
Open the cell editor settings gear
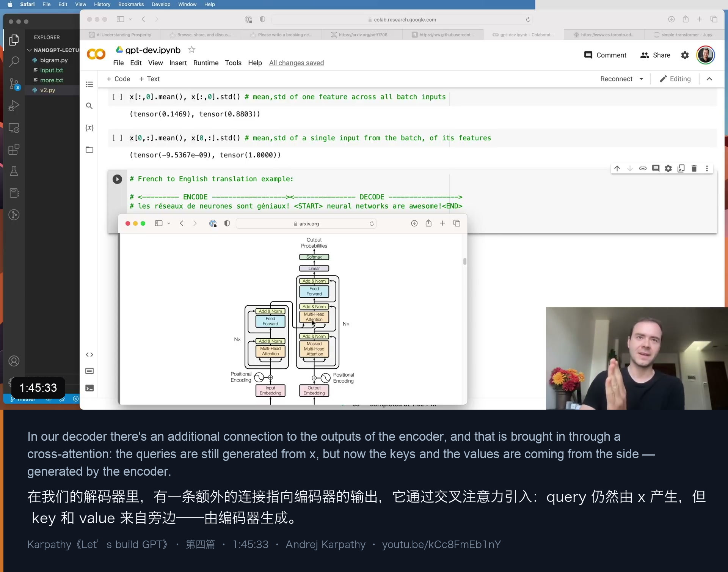[x=668, y=168]
